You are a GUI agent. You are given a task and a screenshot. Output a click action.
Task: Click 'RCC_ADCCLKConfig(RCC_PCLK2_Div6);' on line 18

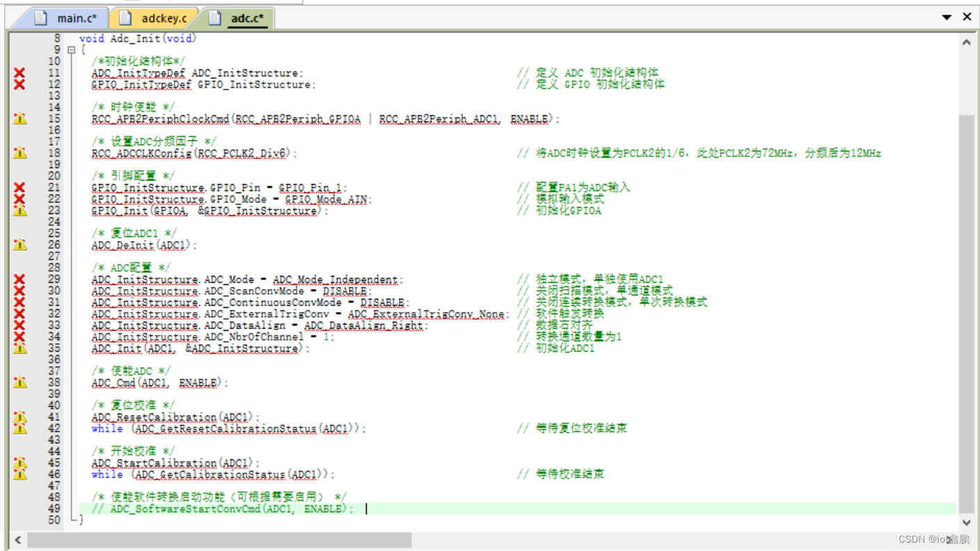click(x=194, y=154)
